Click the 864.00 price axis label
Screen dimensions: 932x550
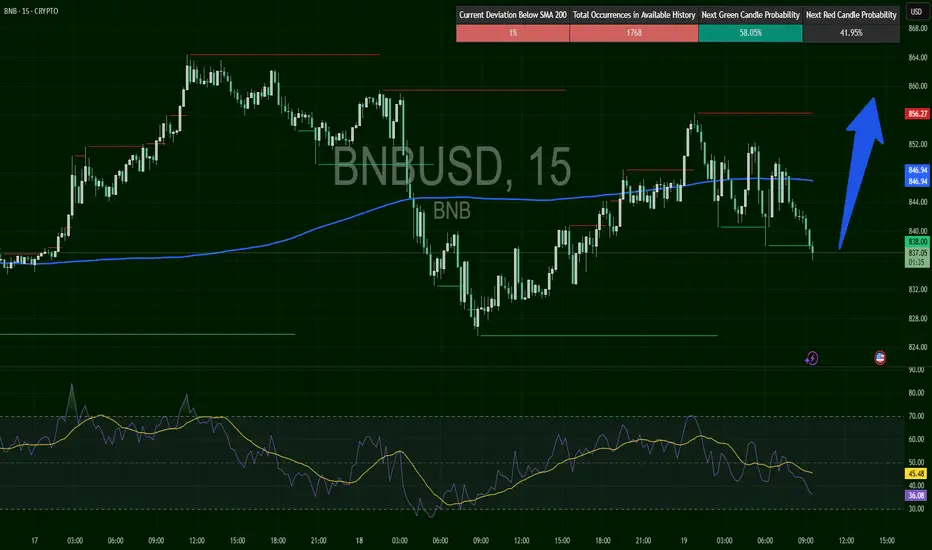tap(917, 57)
